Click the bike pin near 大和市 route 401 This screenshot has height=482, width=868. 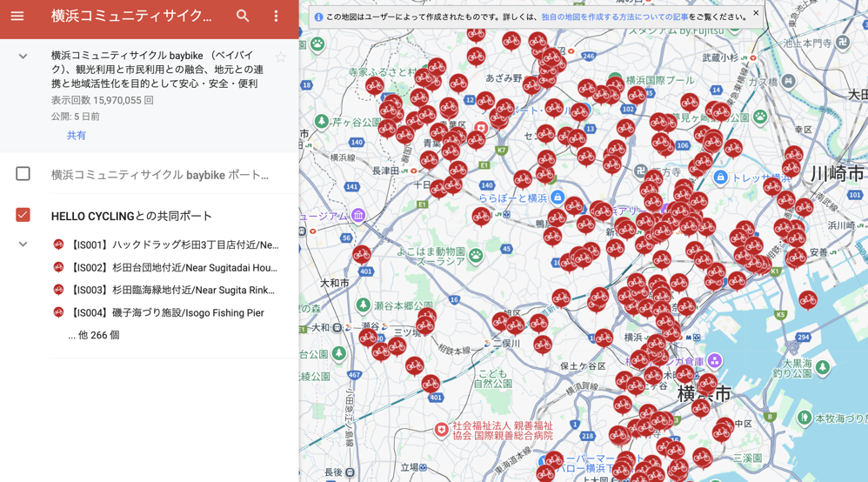click(362, 255)
